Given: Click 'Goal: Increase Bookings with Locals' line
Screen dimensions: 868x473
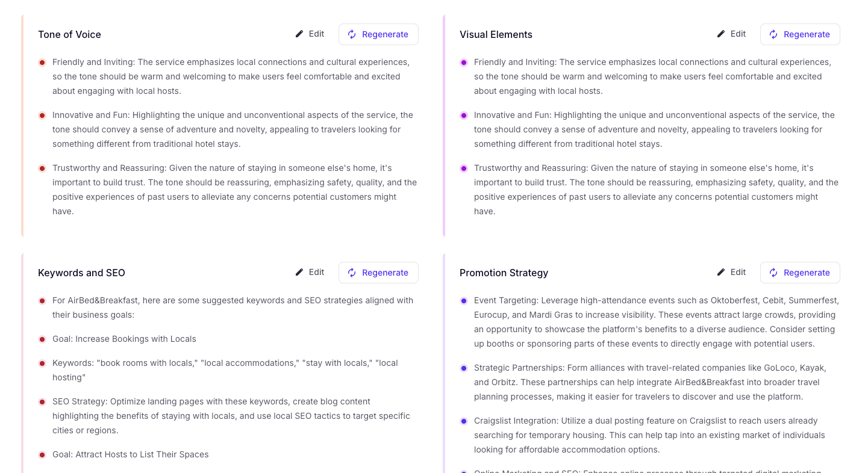Looking at the screenshot, I should point(124,339).
